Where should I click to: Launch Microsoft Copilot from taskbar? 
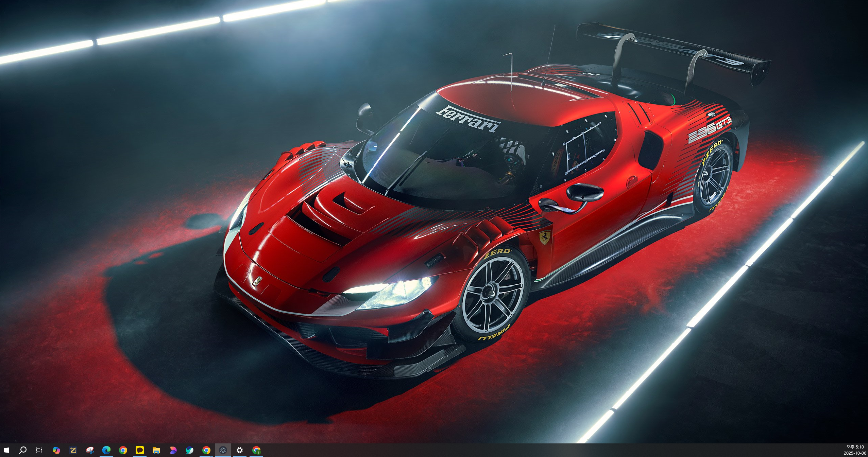pyautogui.click(x=56, y=450)
